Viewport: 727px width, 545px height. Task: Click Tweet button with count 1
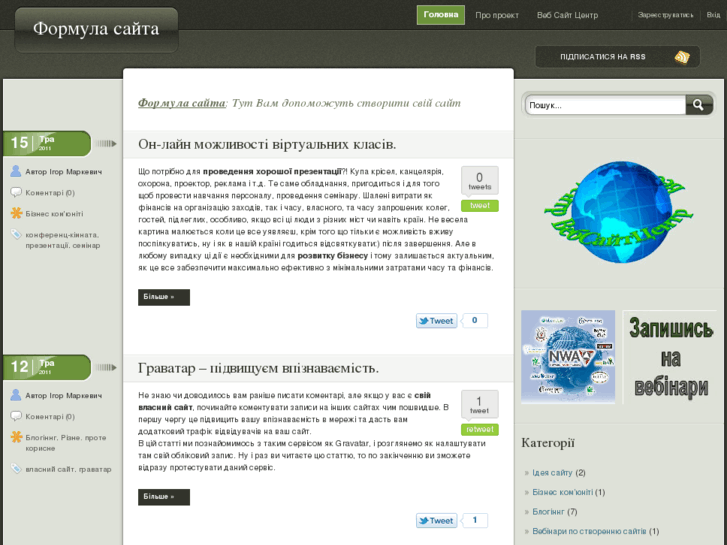[x=436, y=520]
